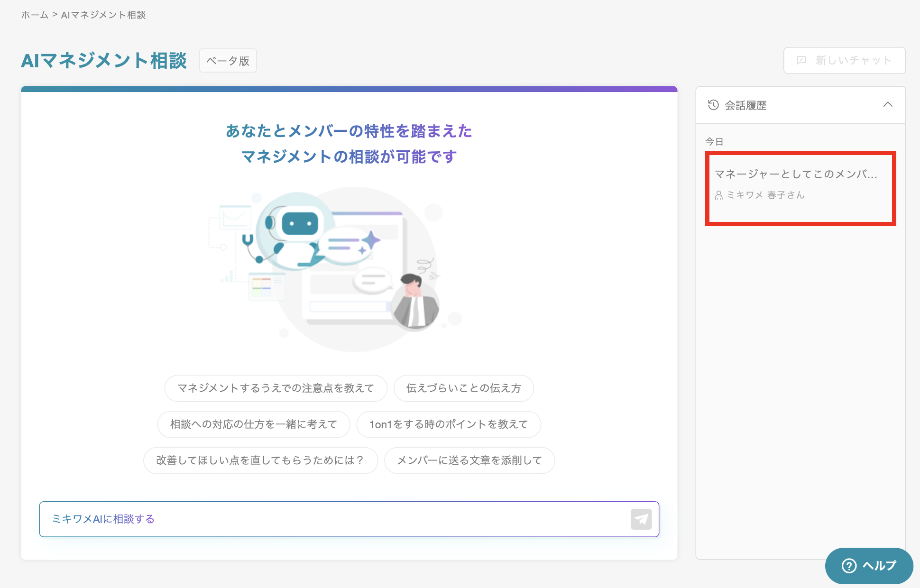Click the AIマネジメント相談 breadcrumb item
The height and width of the screenshot is (588, 920).
pos(103,15)
